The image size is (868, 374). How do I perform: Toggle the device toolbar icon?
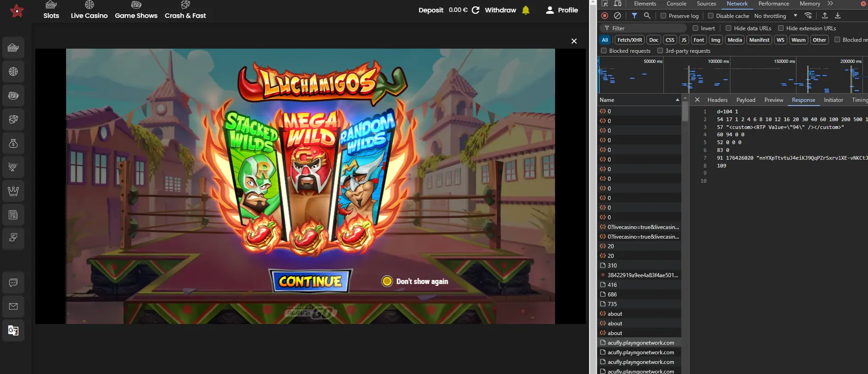[x=618, y=4]
